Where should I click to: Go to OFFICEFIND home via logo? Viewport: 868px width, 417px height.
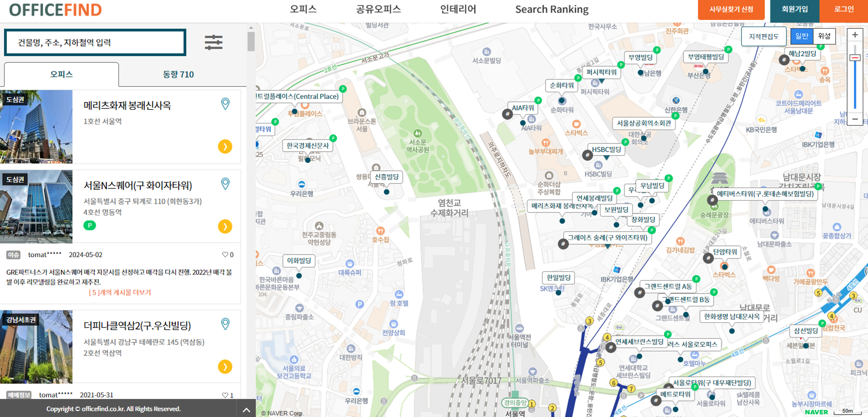[56, 10]
